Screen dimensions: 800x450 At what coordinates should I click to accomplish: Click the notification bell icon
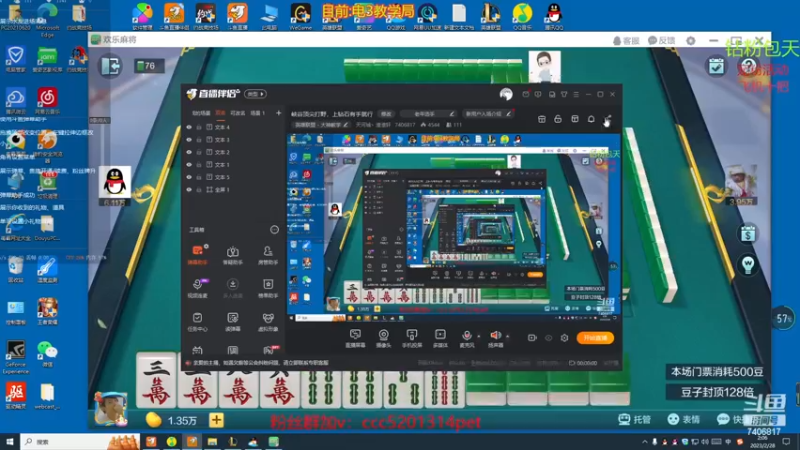(591, 119)
